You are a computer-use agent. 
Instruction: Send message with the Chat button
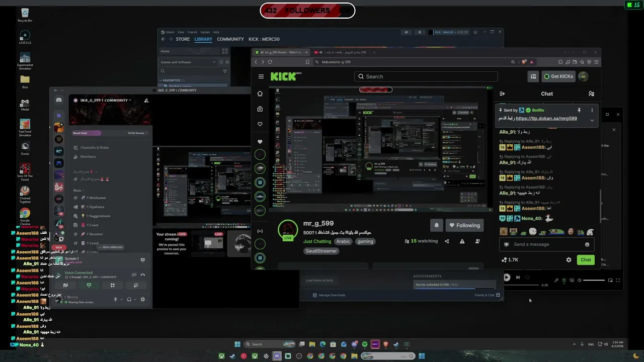click(586, 260)
